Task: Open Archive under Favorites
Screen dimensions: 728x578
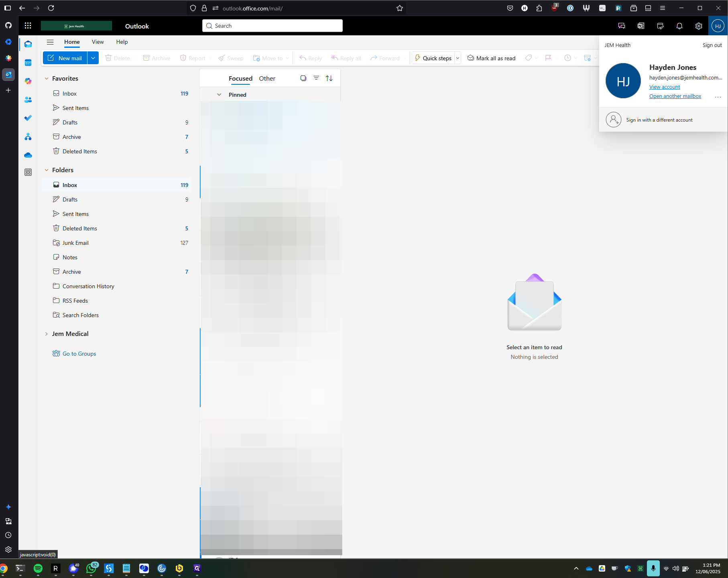Action: 116,137
